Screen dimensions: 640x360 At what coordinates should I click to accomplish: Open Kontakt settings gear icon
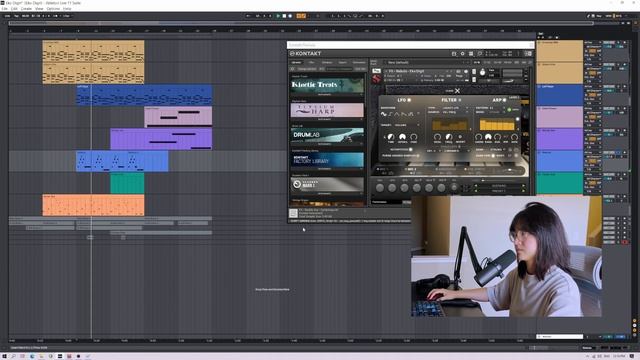click(462, 53)
